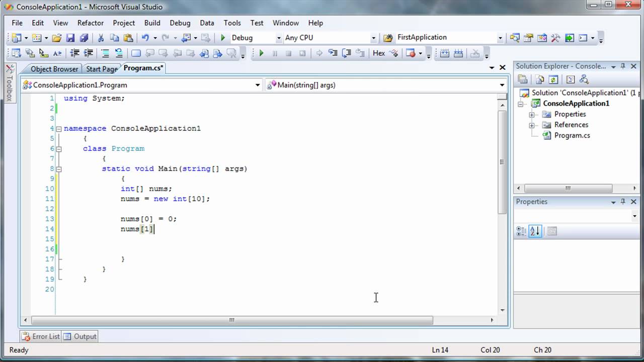Click the Save All icon
The image size is (644, 362).
[84, 38]
